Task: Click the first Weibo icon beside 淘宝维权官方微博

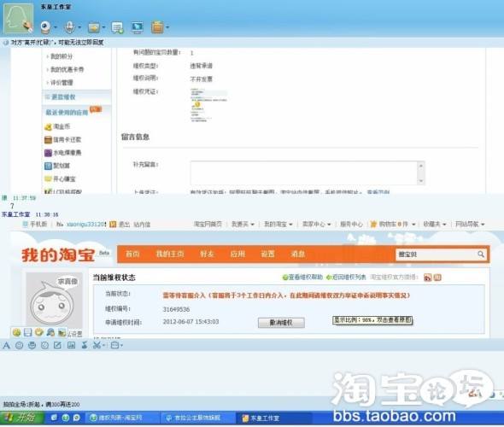Action: (427, 278)
